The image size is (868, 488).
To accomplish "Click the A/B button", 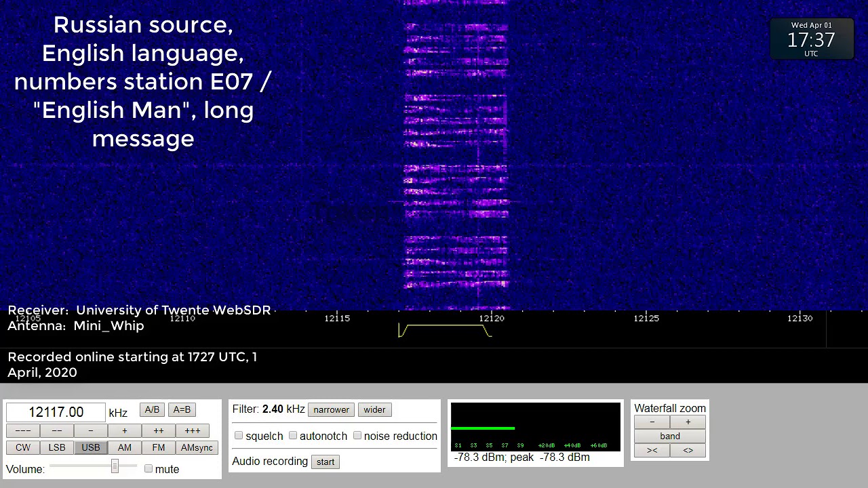I will point(152,410).
